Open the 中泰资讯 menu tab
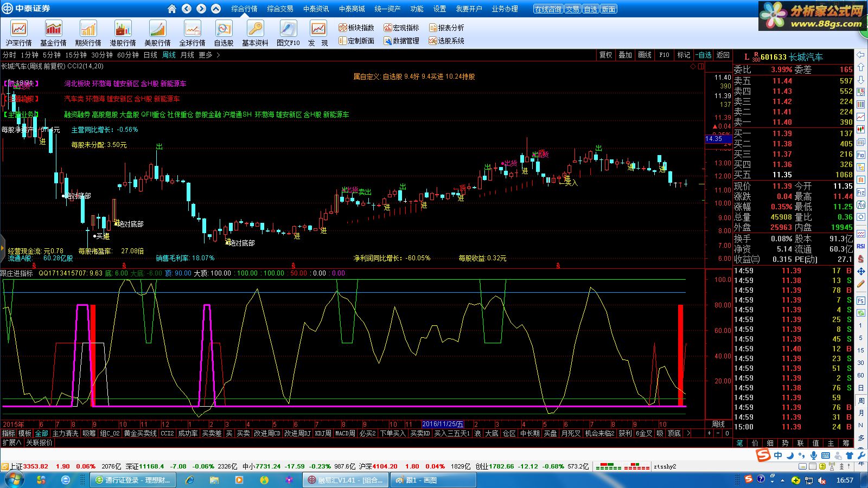Screen dimensions: 868x488 pos(316,9)
